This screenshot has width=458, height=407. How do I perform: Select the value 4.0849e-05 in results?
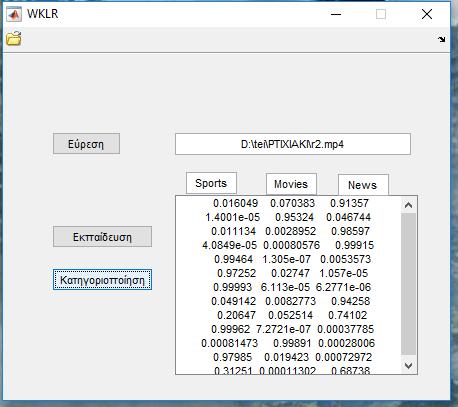click(x=230, y=245)
